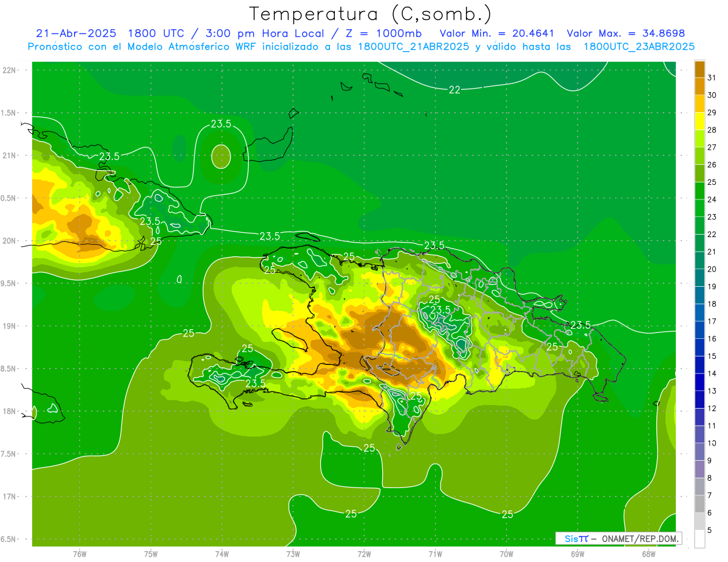Pick the orange swatch between 30 and 31
Screen dimensions: 728x562
coord(699,87)
